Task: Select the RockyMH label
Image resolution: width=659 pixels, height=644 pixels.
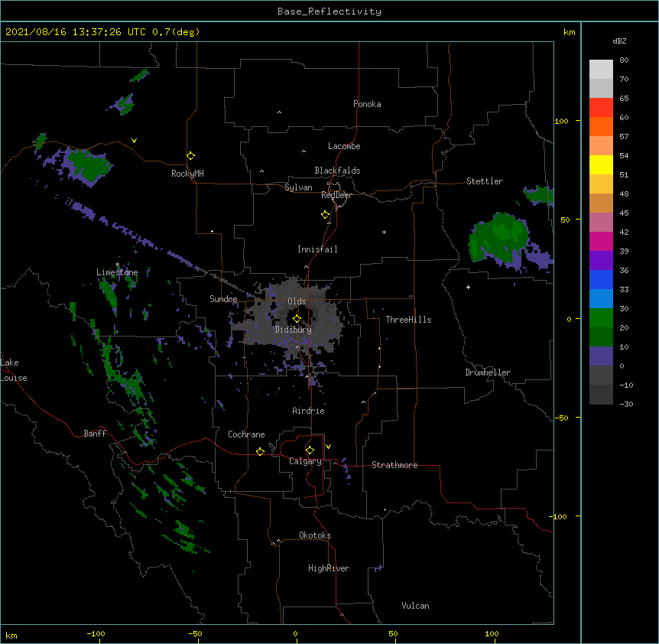Action: [187, 174]
